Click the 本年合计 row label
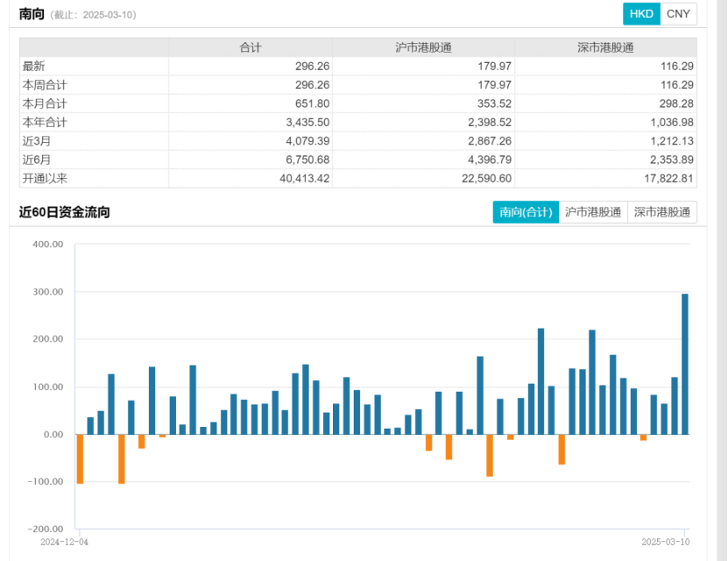The image size is (728, 561). [45, 122]
